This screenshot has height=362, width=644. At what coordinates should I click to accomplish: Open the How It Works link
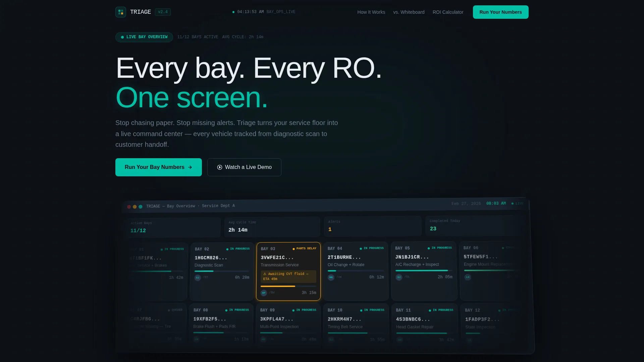point(371,12)
